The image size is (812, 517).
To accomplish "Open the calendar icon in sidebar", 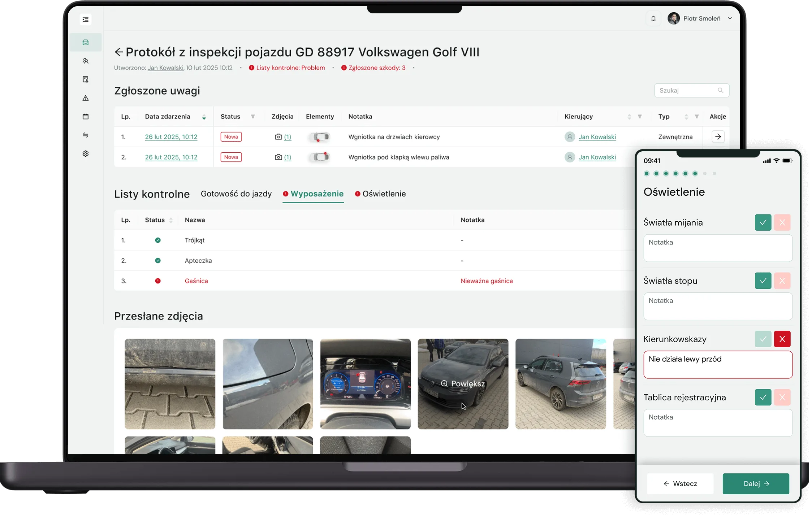I will (x=86, y=117).
